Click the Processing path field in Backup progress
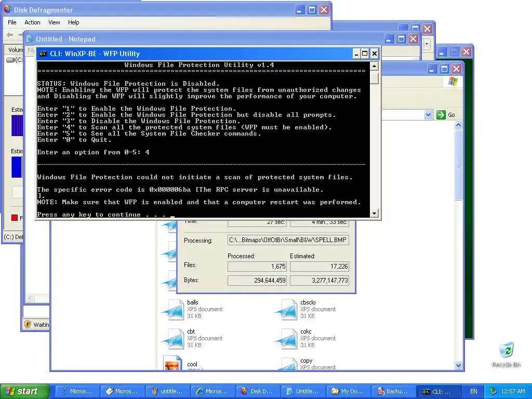This screenshot has height=399, width=532. (288, 240)
